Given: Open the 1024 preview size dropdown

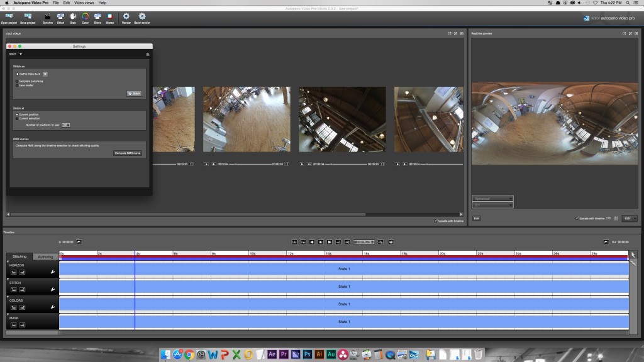Looking at the screenshot, I should [x=630, y=218].
